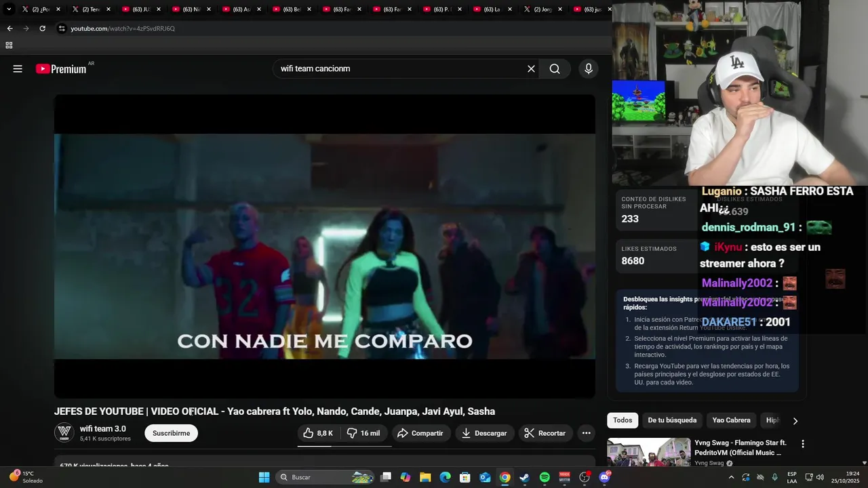Viewport: 868px width, 488px height.
Task: Click the system tray microphone icon
Action: pyautogui.click(x=775, y=477)
